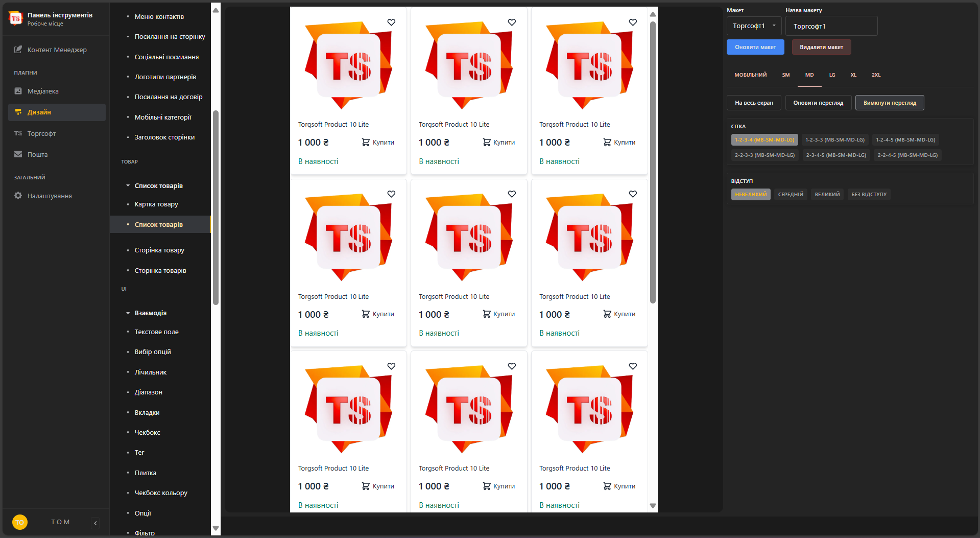Click cart icon on second top-row product

(487, 142)
